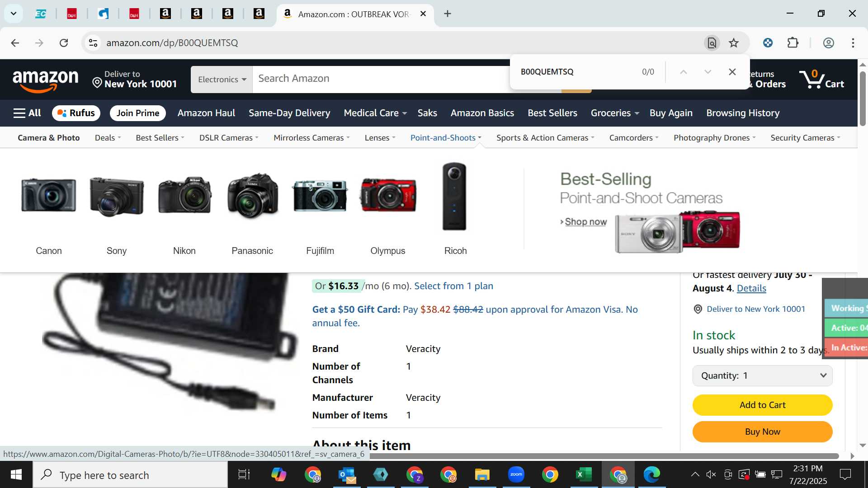The image size is (868, 488).
Task: Open site information icon in address bar
Action: [x=93, y=43]
